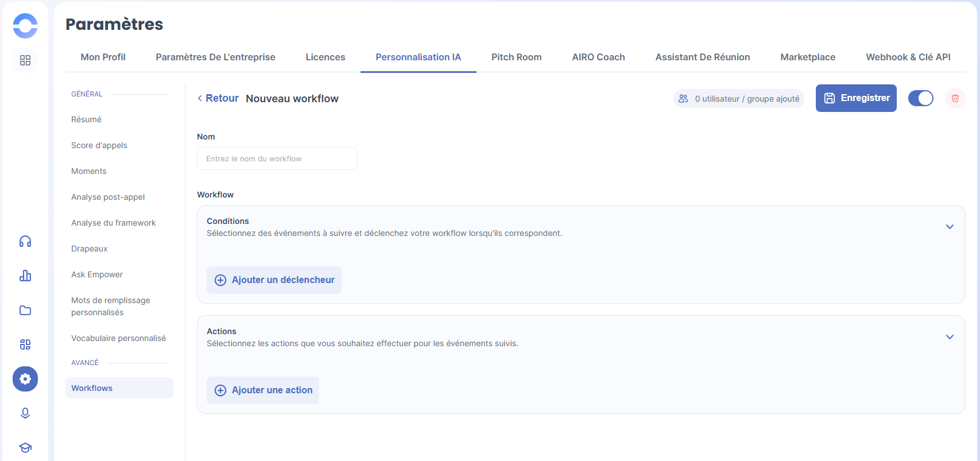The width and height of the screenshot is (980, 461).
Task: Open the users/groups added selector
Action: 738,99
